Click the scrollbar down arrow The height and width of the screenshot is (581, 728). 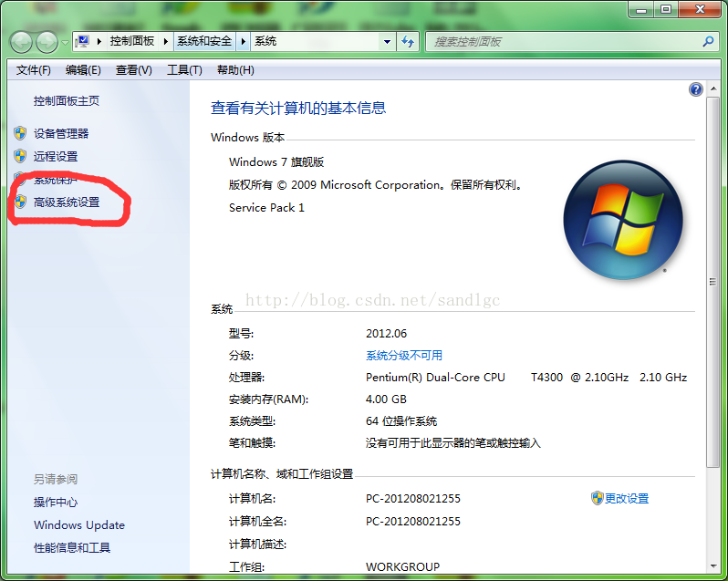tap(713, 566)
